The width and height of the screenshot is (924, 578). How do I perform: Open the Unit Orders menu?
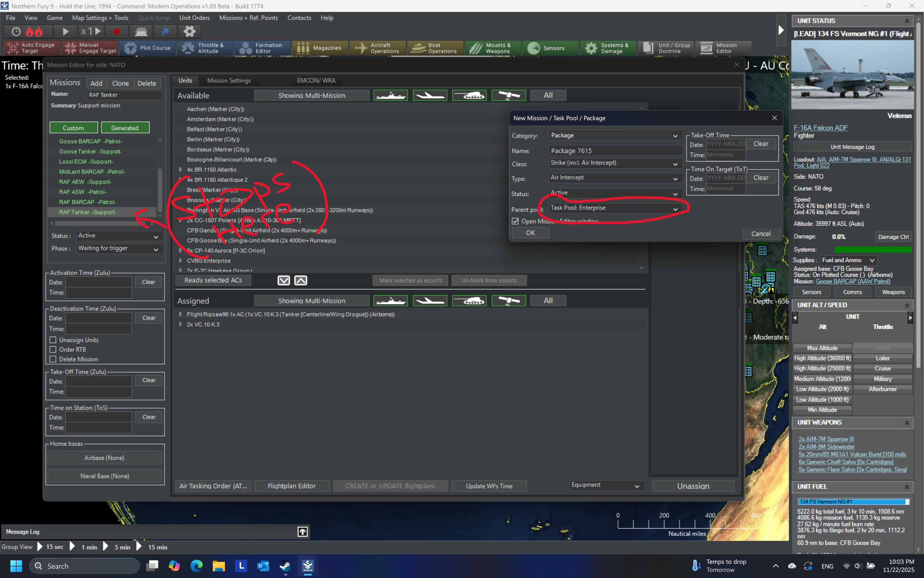click(194, 18)
